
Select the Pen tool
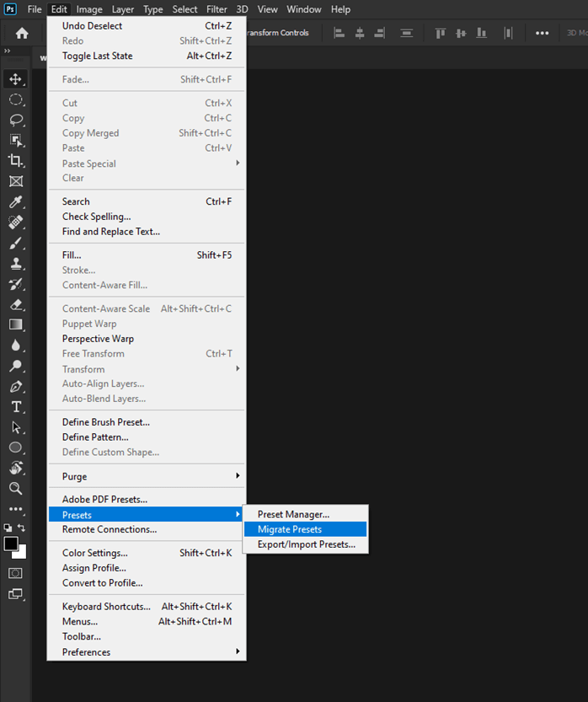click(16, 386)
